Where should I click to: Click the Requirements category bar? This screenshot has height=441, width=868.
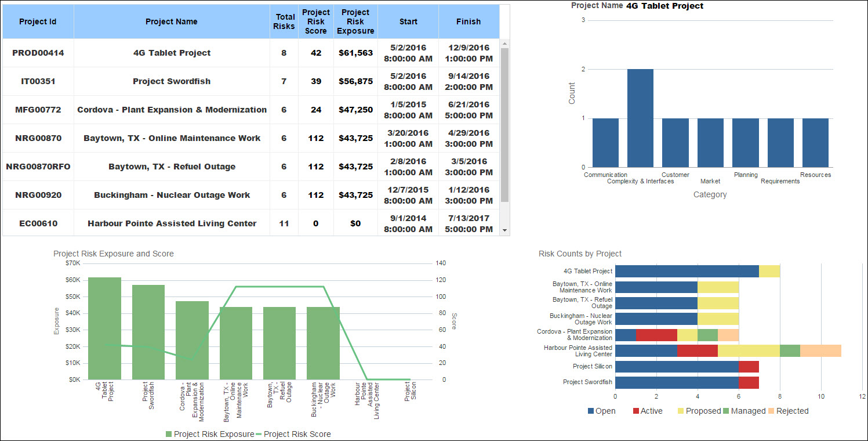pyautogui.click(x=780, y=143)
